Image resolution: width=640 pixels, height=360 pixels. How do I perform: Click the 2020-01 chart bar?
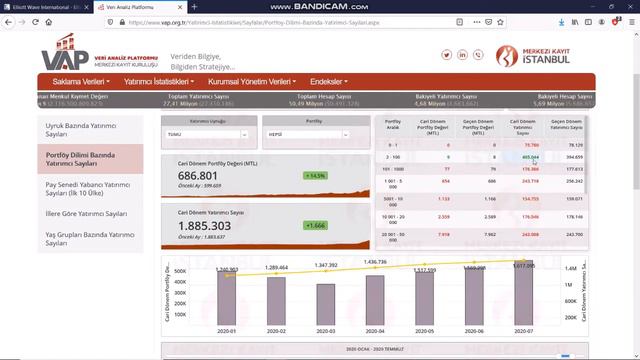227,298
